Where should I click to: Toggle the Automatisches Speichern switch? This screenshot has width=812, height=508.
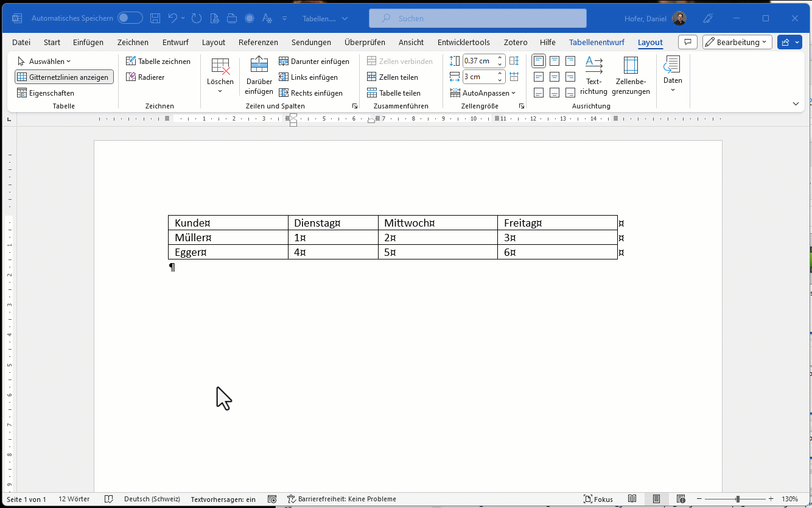point(130,18)
